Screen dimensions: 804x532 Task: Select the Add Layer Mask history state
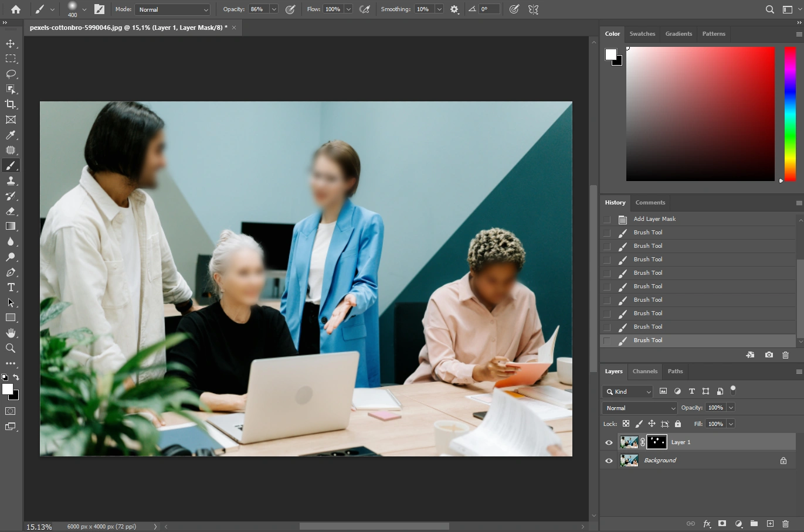tap(698, 219)
